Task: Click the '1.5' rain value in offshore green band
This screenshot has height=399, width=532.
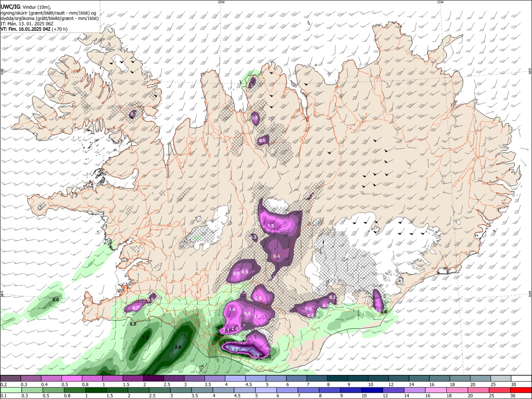Action: (x=145, y=338)
